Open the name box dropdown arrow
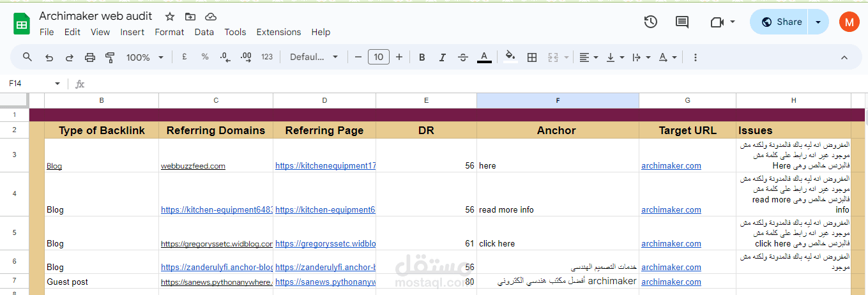This screenshot has width=868, height=295. pos(57,84)
